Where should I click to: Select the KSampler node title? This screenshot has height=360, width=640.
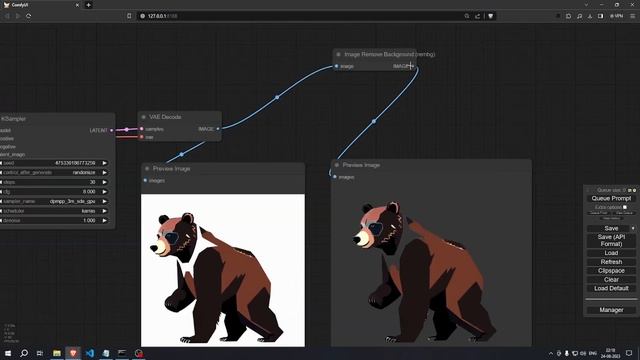coord(13,119)
